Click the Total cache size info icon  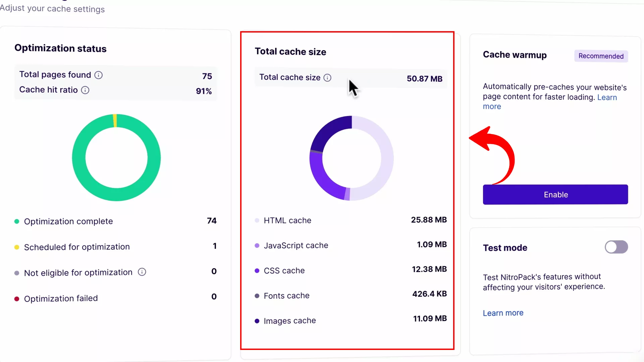327,77
